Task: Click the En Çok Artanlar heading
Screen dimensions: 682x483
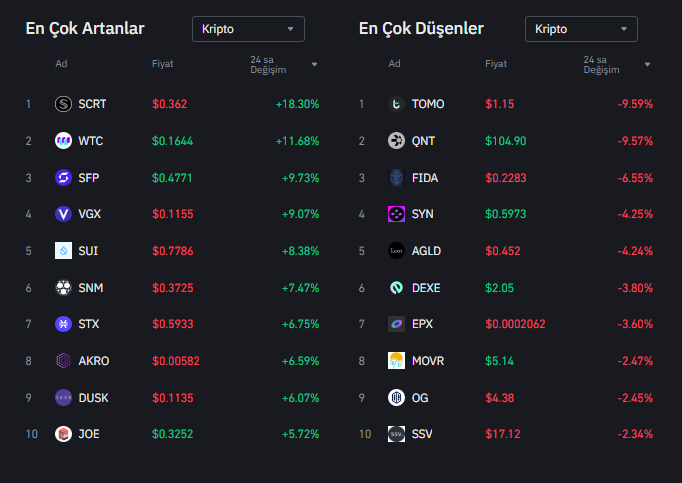Action: pyautogui.click(x=85, y=28)
